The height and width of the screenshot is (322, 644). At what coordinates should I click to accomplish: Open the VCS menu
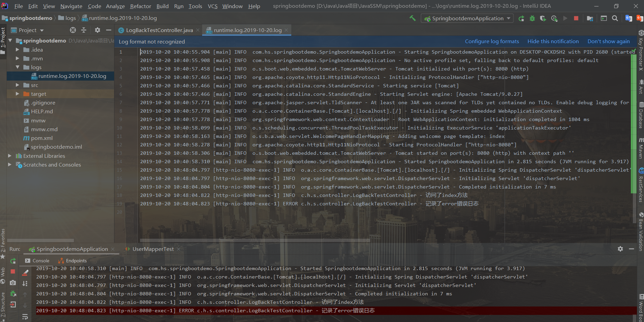click(x=213, y=6)
